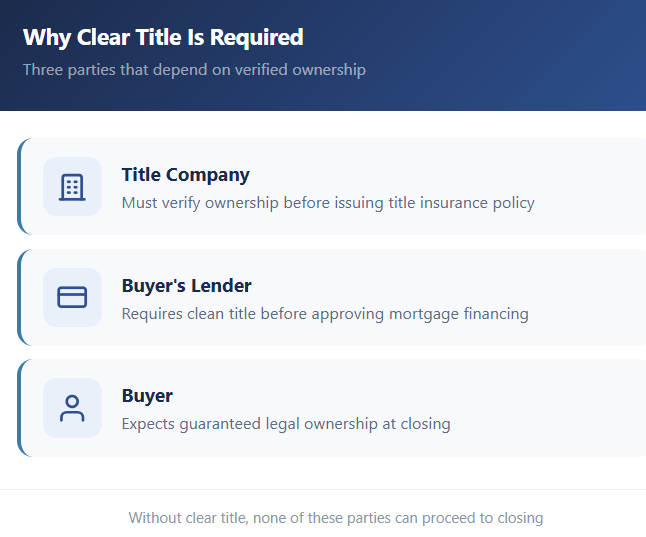The width and height of the screenshot is (646, 537).
Task: Click the blue left accent bar of Buyer's Lender card
Action: [x=19, y=297]
